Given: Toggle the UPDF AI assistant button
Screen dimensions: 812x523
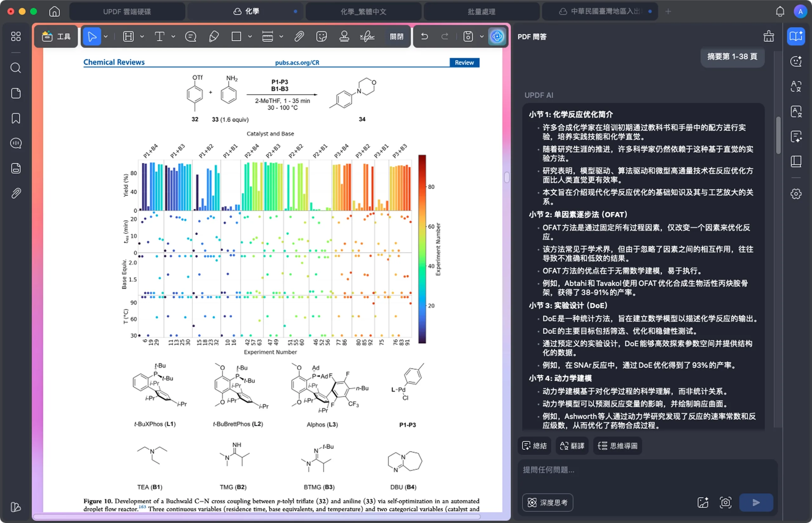Looking at the screenshot, I should (x=497, y=36).
